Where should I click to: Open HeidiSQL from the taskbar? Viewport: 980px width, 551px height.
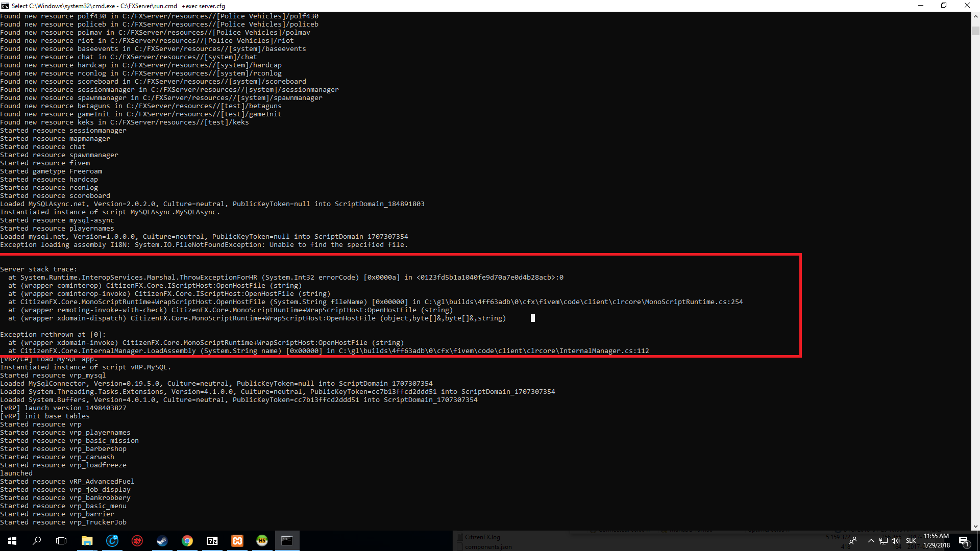tap(262, 541)
